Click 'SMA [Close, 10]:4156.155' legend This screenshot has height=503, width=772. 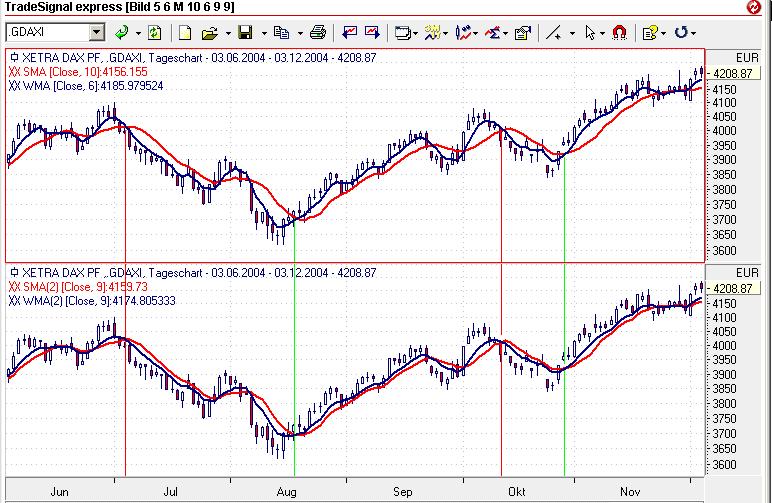[85, 72]
